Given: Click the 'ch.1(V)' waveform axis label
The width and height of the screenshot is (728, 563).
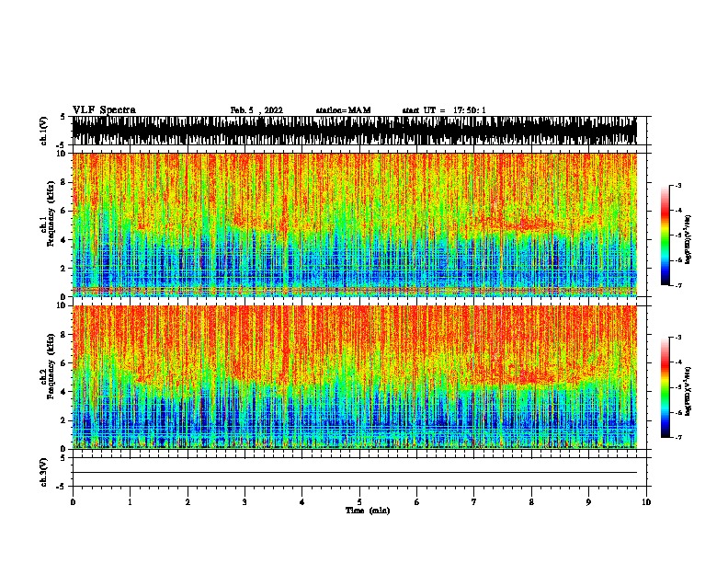Looking at the screenshot, I should pos(43,131).
